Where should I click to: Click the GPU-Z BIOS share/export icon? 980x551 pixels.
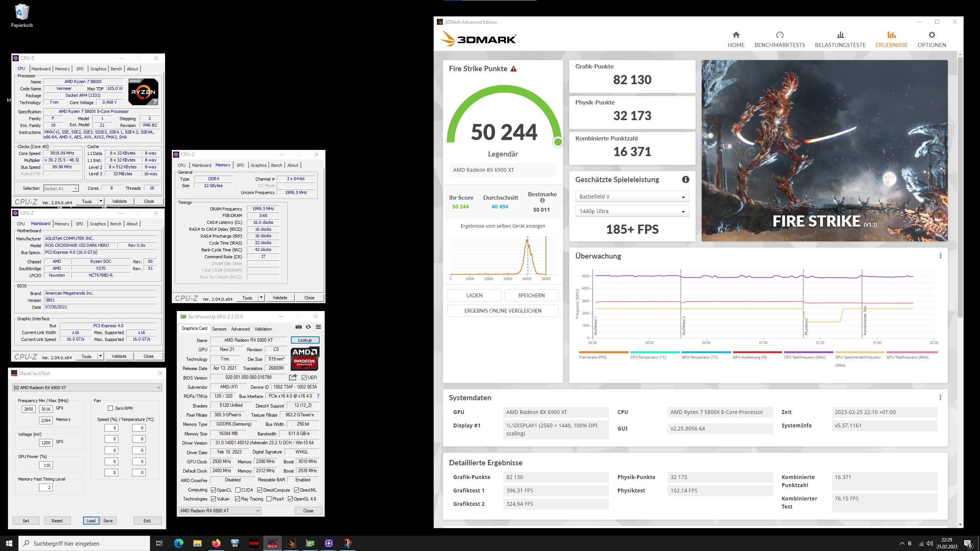coord(293,377)
